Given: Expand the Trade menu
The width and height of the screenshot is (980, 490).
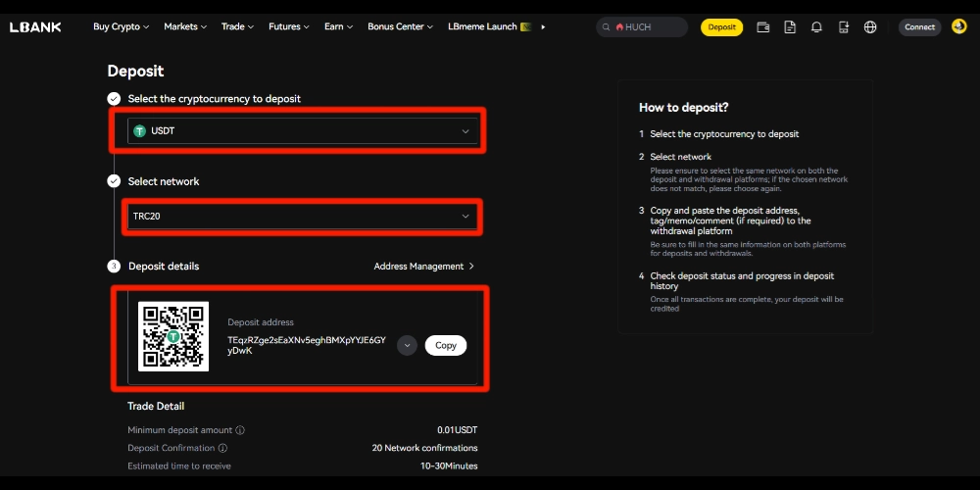Looking at the screenshot, I should coord(237,26).
